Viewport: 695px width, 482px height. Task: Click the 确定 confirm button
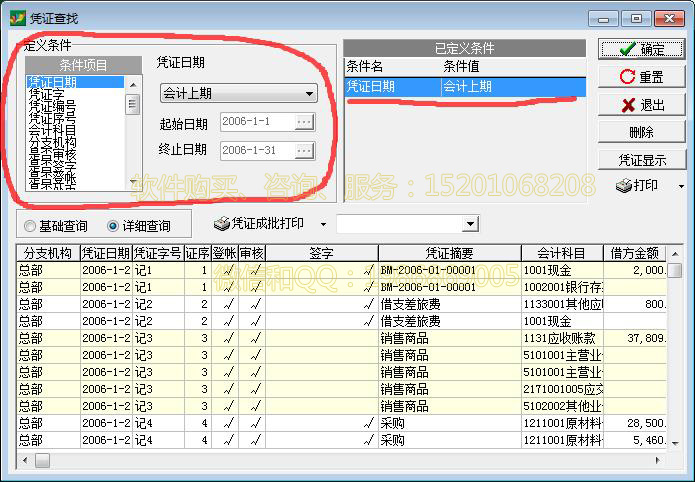pos(640,49)
